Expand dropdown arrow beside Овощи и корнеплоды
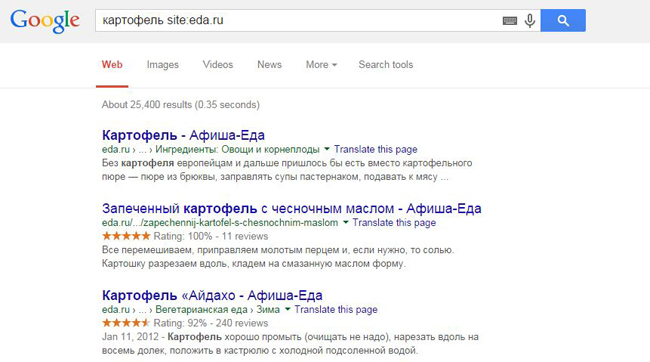The height and width of the screenshot is (362, 650). pos(327,149)
